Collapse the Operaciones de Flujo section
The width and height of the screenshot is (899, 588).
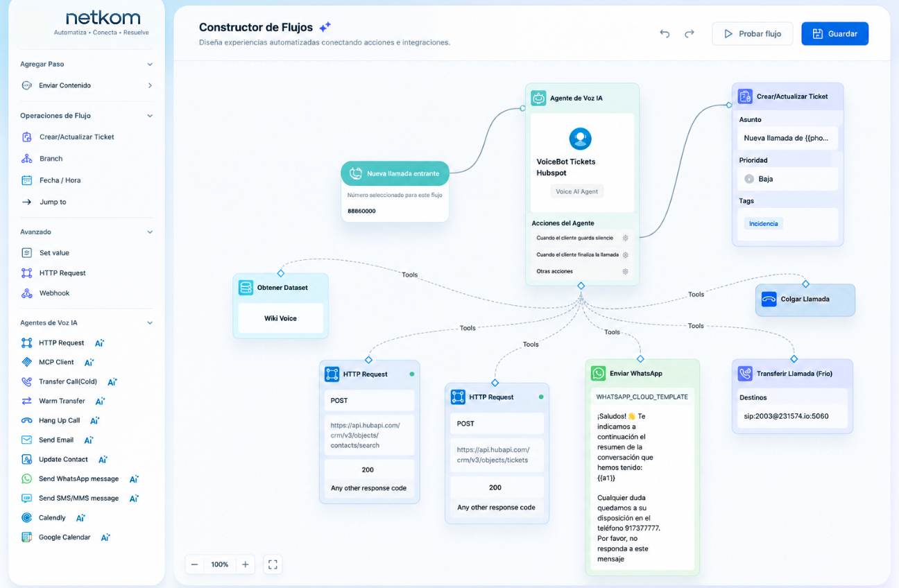pyautogui.click(x=150, y=116)
